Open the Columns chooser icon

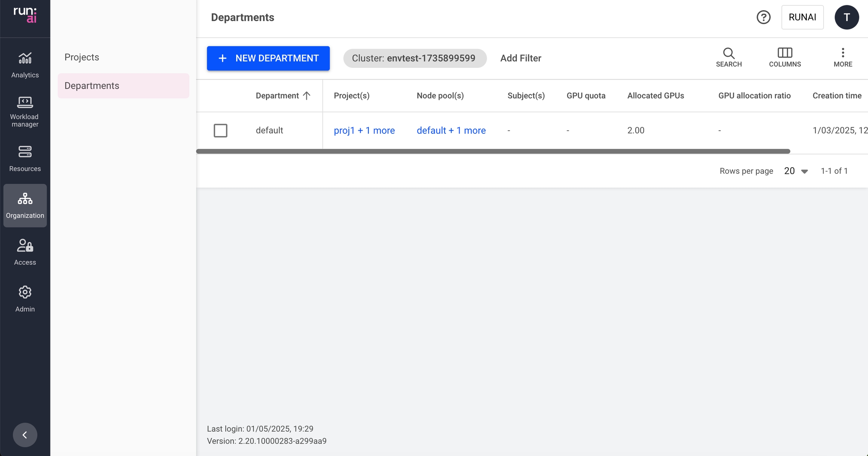point(785,53)
